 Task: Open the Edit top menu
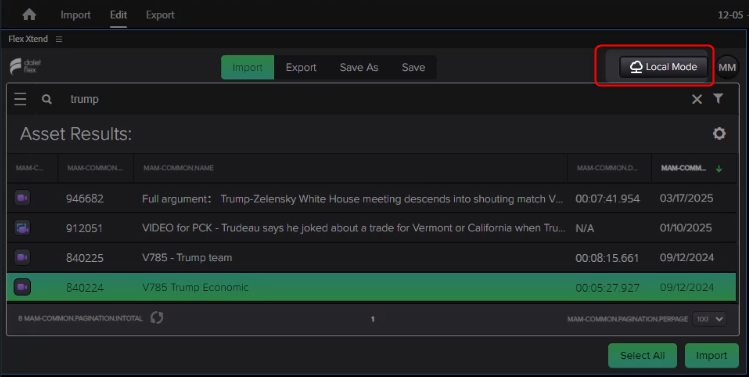tap(118, 15)
